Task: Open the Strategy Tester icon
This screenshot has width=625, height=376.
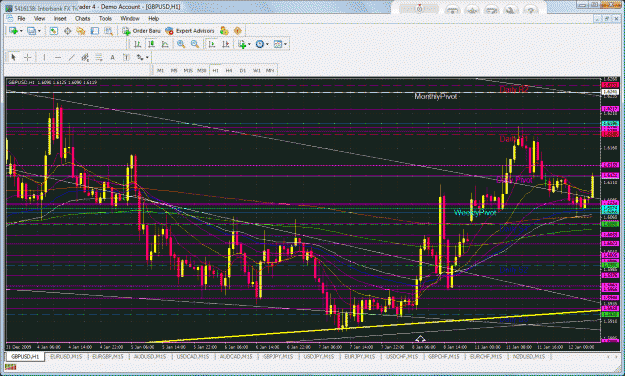Action: [x=108, y=31]
